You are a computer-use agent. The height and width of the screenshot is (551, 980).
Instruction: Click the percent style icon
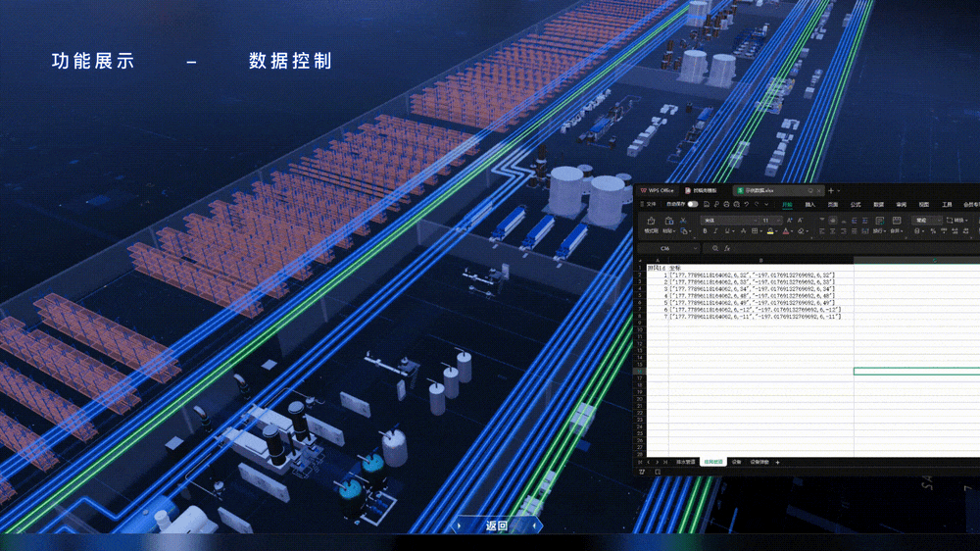[x=933, y=231]
